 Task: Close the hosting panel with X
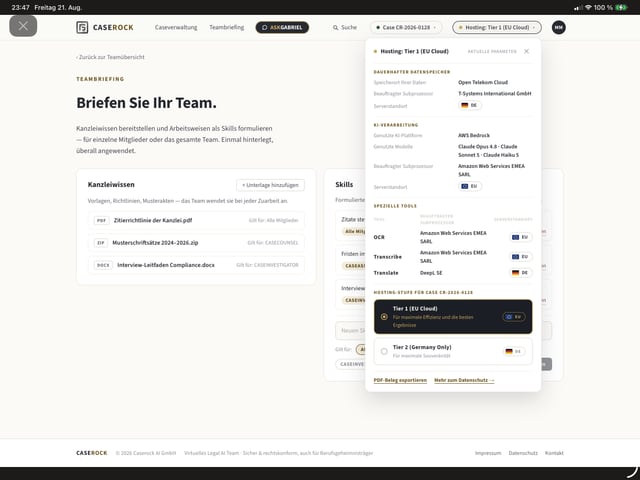527,51
